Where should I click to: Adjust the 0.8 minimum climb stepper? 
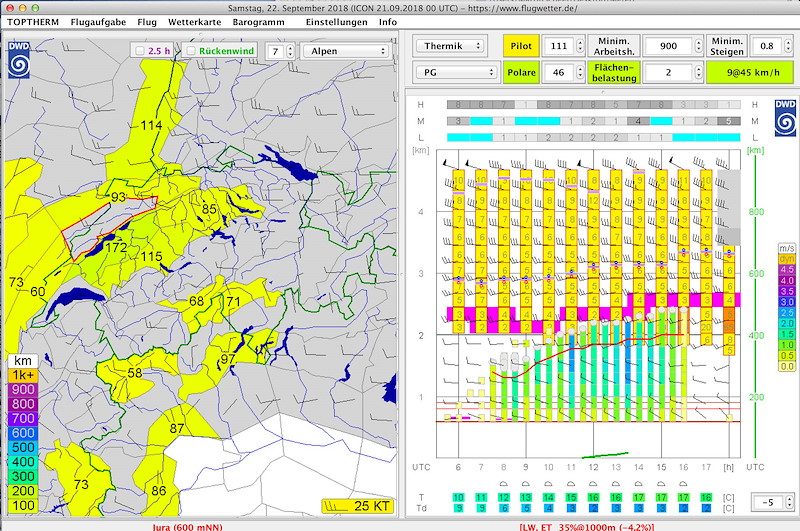(x=788, y=46)
